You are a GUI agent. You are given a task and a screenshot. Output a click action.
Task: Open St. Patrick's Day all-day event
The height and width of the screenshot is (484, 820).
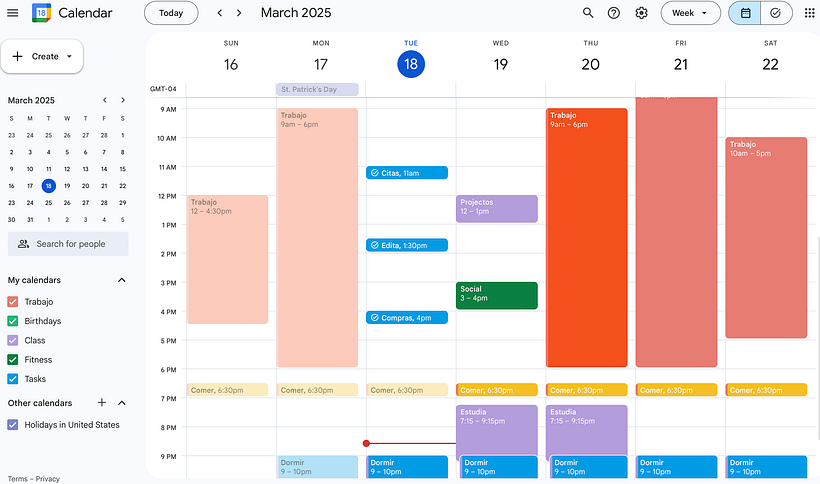[317, 89]
